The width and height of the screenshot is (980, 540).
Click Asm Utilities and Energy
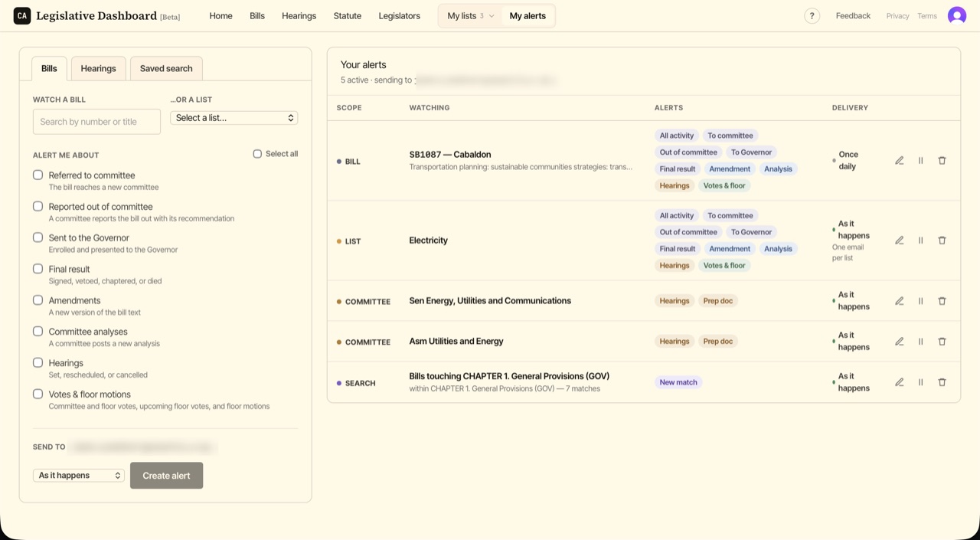(456, 342)
